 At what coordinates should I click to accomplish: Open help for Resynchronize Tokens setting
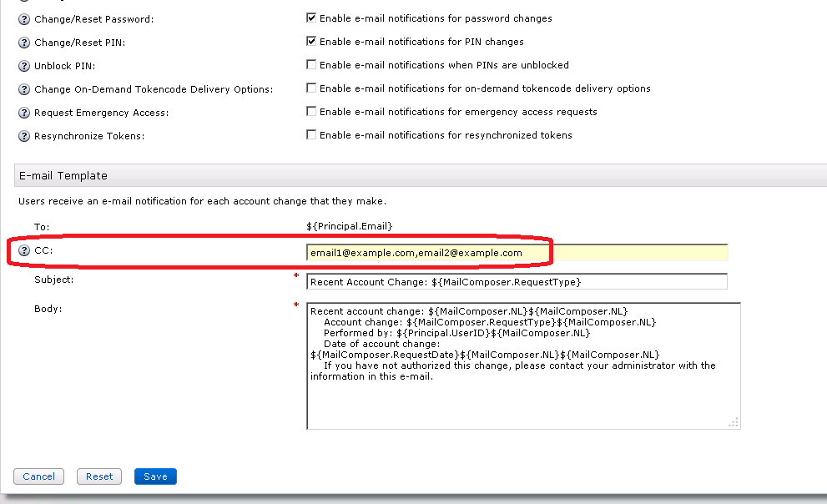(x=23, y=135)
